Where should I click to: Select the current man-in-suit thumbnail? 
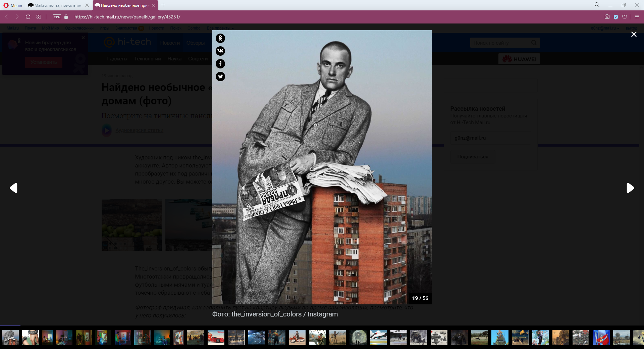[10, 337]
